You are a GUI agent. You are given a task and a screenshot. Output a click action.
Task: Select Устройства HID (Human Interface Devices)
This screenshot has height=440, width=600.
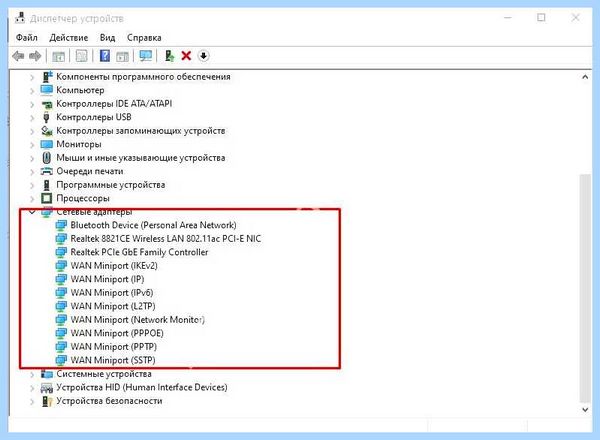142,388
